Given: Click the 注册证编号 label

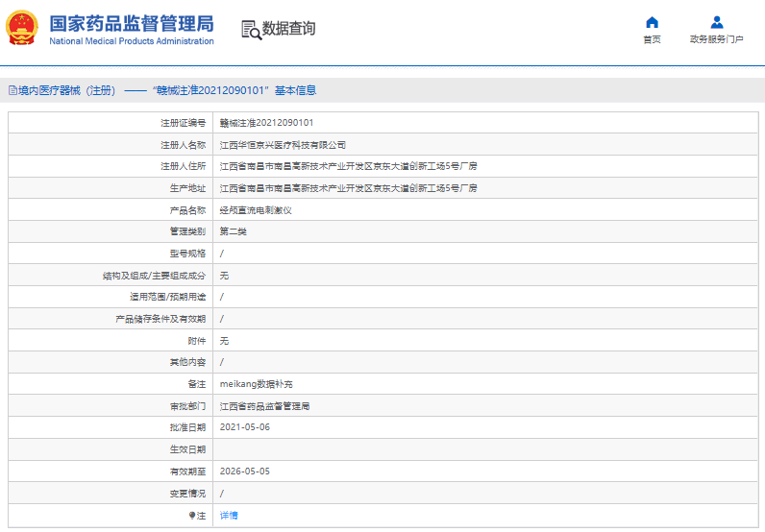Looking at the screenshot, I should (x=184, y=123).
